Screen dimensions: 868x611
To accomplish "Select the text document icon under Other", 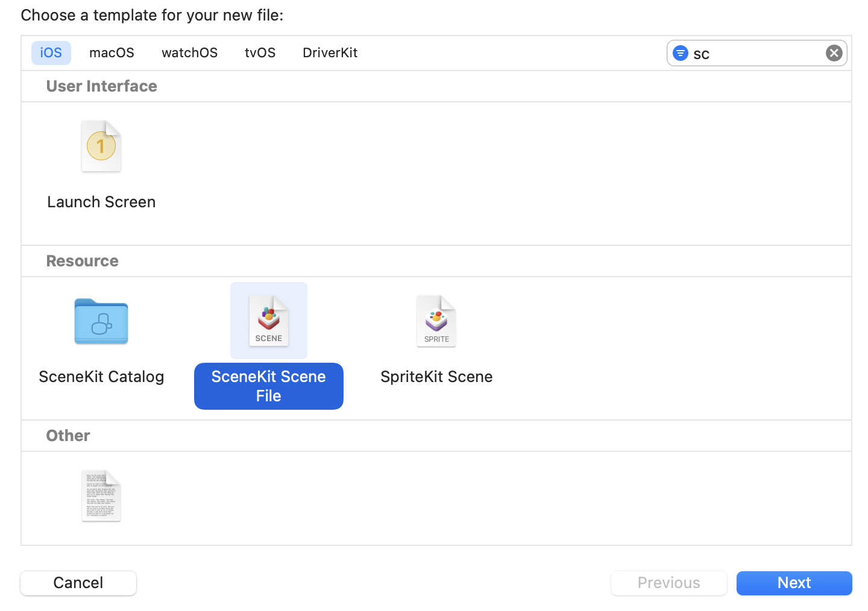I will [101, 495].
